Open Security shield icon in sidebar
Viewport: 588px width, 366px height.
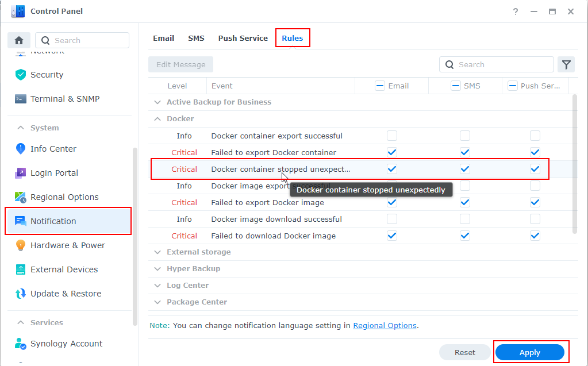21,75
